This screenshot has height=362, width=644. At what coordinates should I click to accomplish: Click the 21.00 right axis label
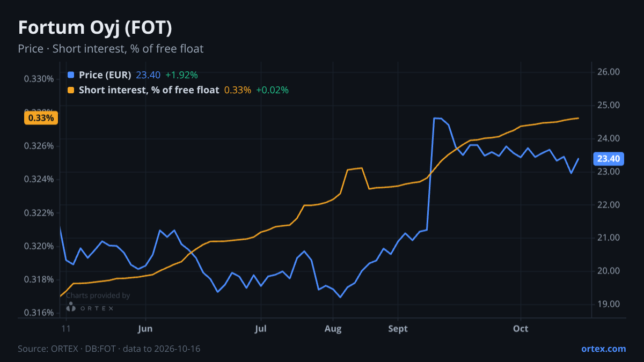(609, 238)
